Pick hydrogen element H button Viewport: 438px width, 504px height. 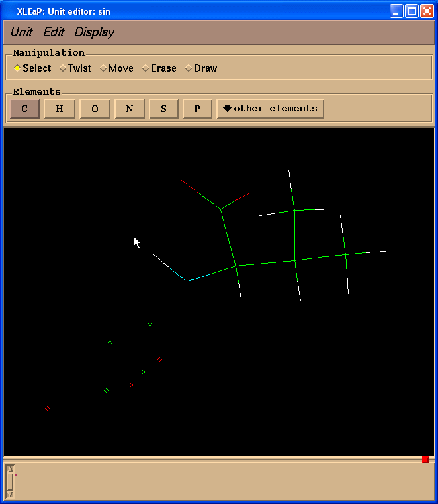click(x=60, y=109)
